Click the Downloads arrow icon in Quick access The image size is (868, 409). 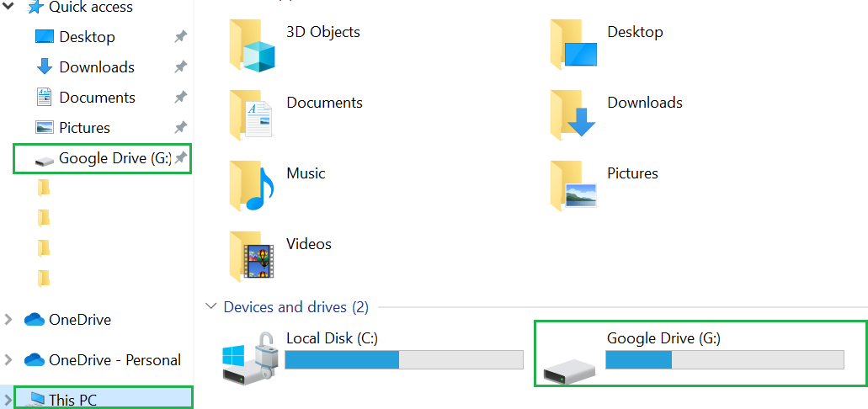[45, 67]
